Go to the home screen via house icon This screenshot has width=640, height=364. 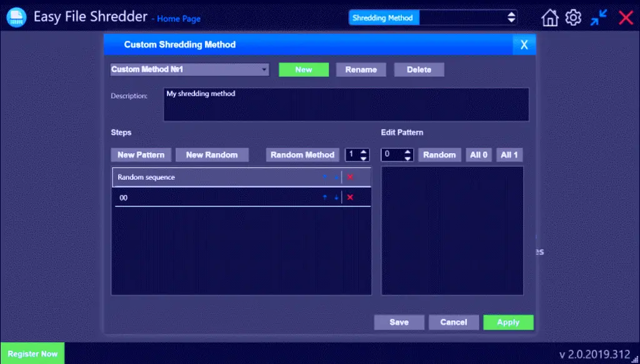coord(550,18)
